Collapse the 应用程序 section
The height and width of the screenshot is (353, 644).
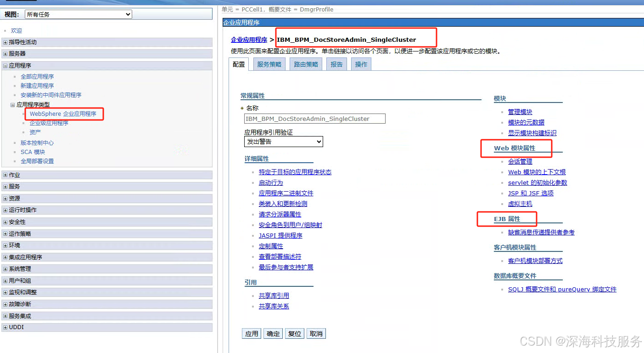6,66
